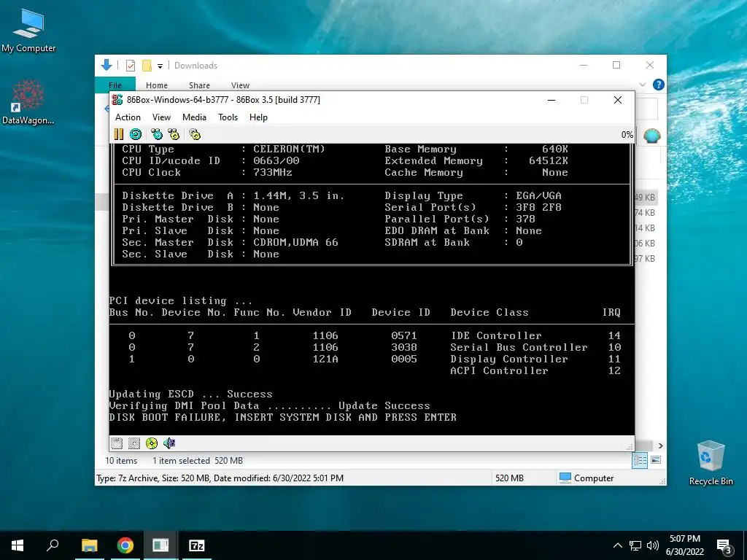The width and height of the screenshot is (747, 560).
Task: Open the Media menu in 86Box
Action: click(194, 117)
